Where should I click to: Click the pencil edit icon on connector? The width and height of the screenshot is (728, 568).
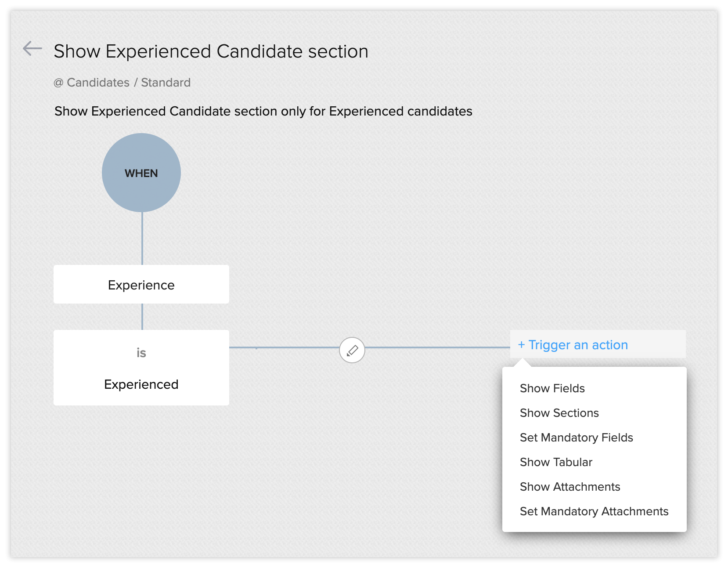coord(352,350)
